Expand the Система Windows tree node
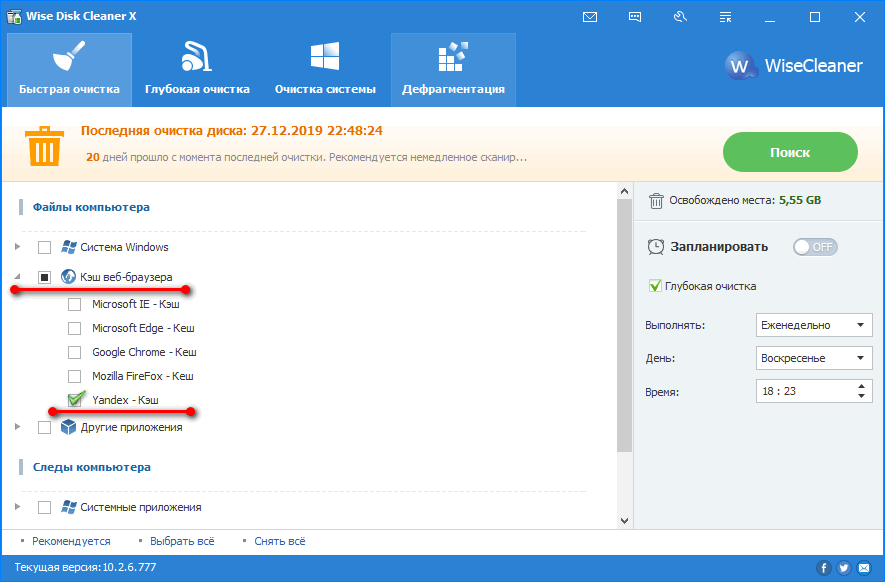This screenshot has height=582, width=885. click(17, 247)
